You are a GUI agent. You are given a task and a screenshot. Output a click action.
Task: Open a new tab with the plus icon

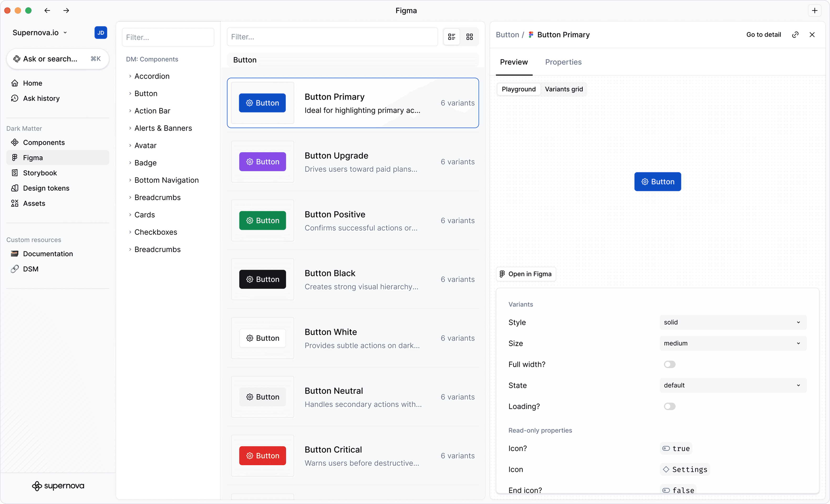tap(815, 10)
